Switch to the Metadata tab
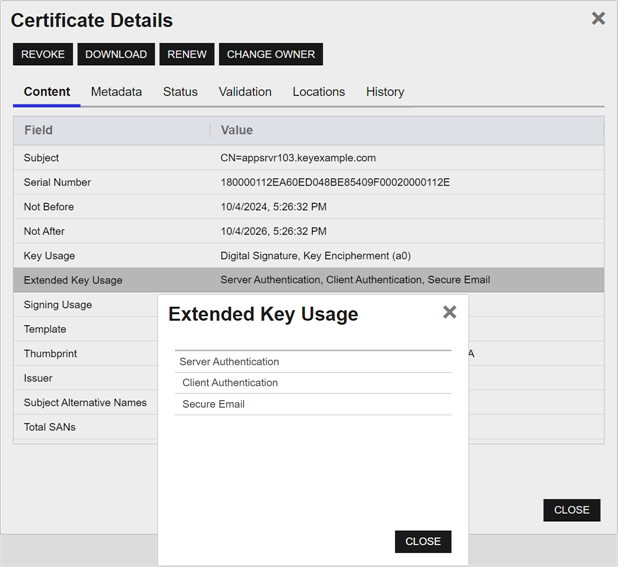Image resolution: width=618 pixels, height=567 pixels. [116, 92]
